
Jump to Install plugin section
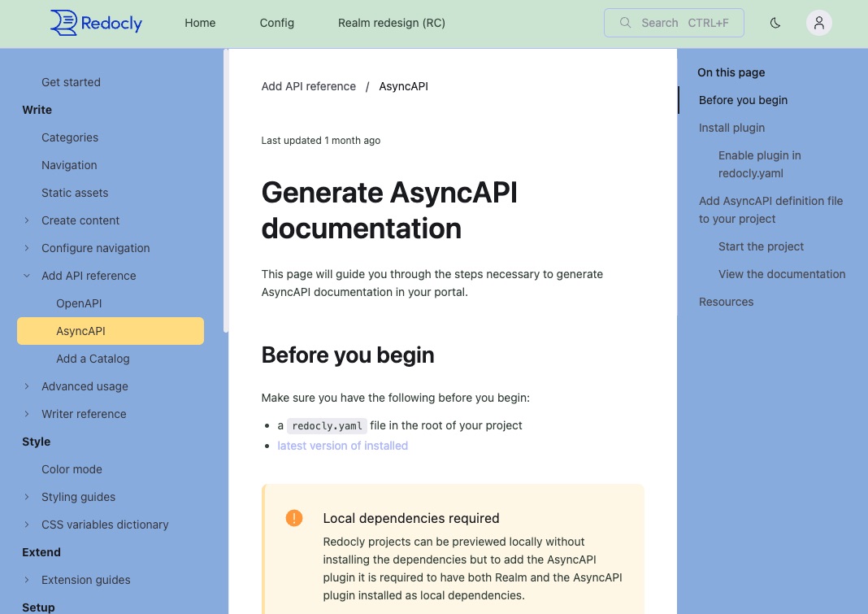(731, 128)
